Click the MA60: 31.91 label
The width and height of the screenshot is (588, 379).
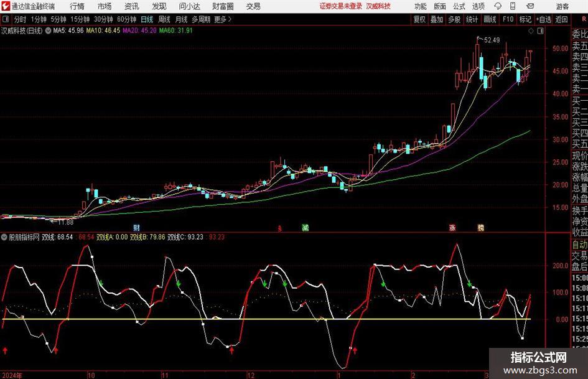[176, 30]
